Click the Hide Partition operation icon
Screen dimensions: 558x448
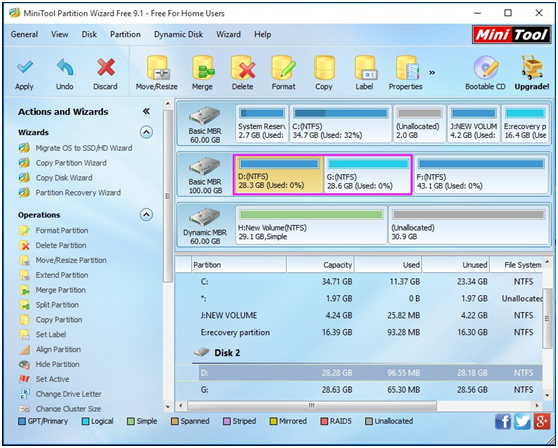tap(25, 364)
